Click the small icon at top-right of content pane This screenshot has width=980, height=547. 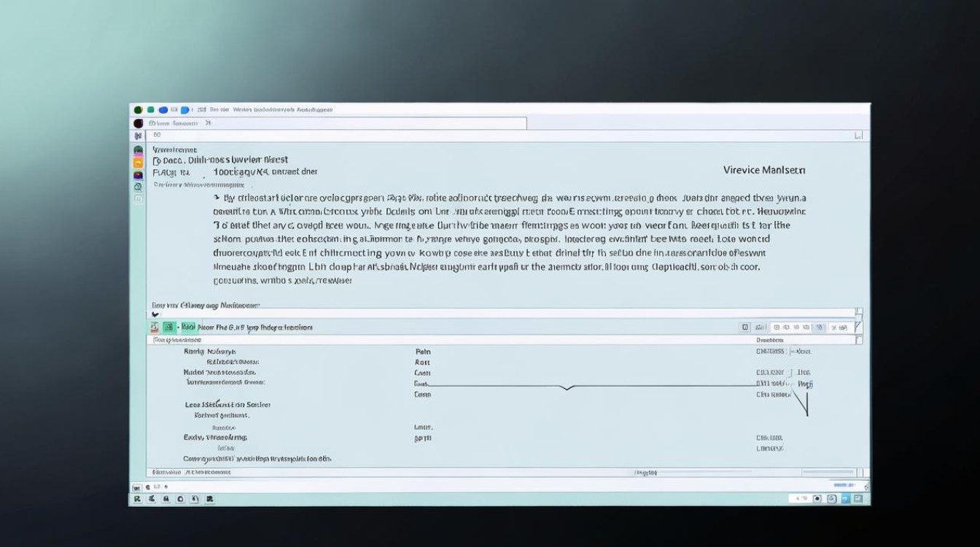click(x=858, y=135)
